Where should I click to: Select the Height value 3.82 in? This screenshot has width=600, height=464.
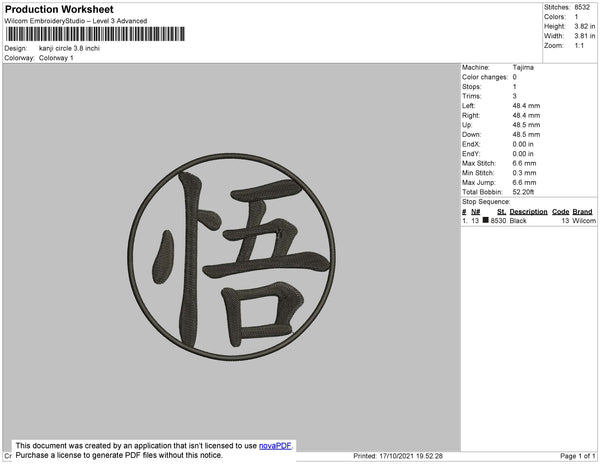[x=584, y=26]
